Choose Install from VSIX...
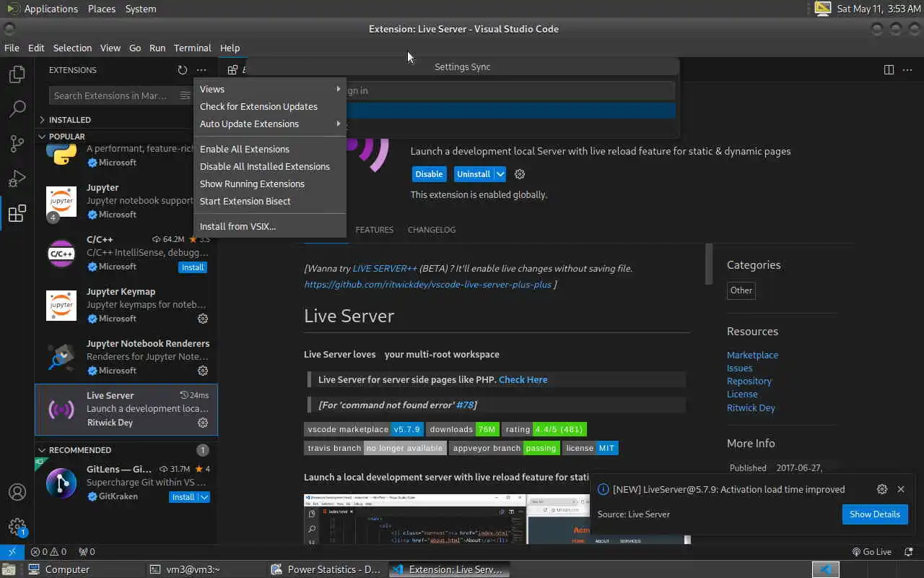924x578 pixels. pyautogui.click(x=270, y=226)
